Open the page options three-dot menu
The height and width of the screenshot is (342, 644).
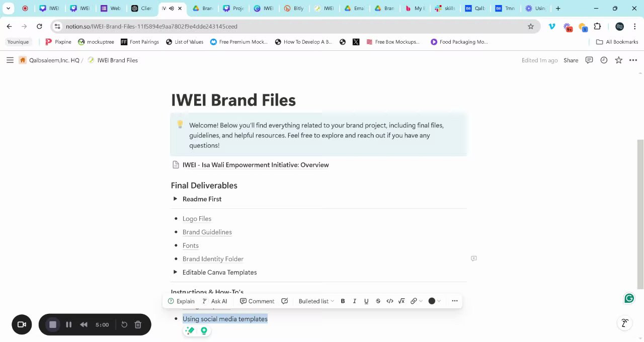click(633, 60)
